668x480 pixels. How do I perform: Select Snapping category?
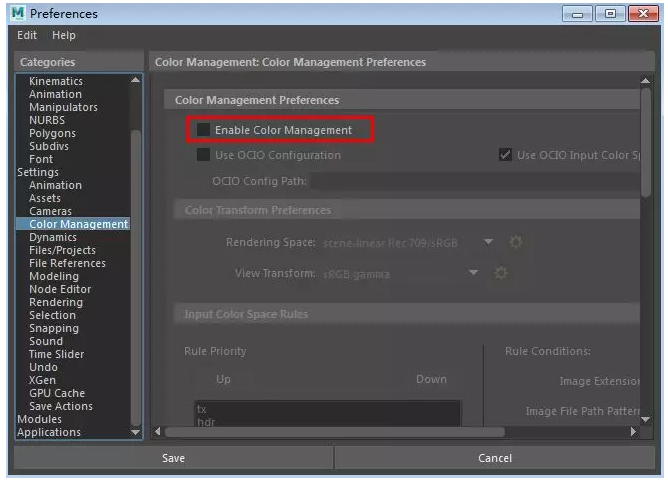click(54, 328)
